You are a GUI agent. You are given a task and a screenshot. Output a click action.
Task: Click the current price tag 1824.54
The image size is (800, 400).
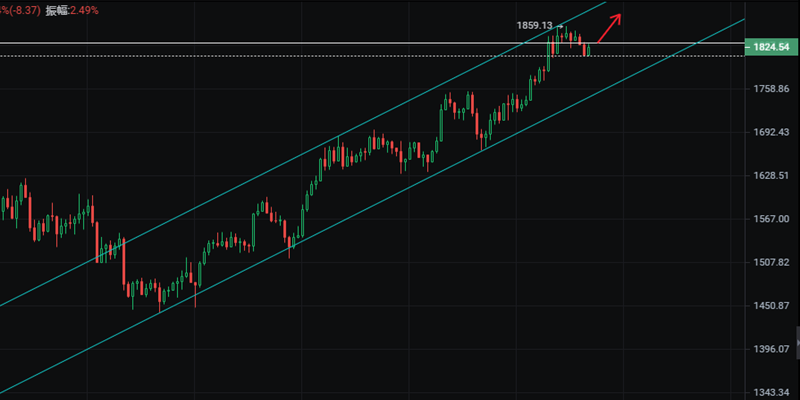(x=771, y=47)
